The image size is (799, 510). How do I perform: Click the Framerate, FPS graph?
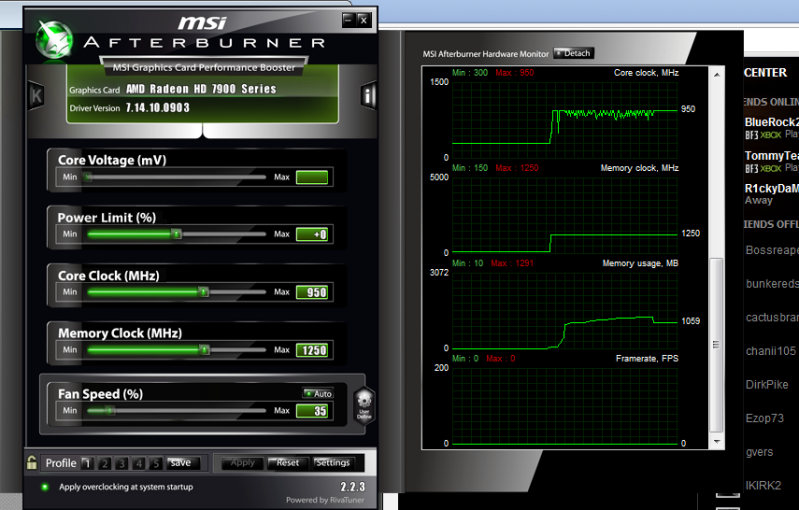[565, 406]
